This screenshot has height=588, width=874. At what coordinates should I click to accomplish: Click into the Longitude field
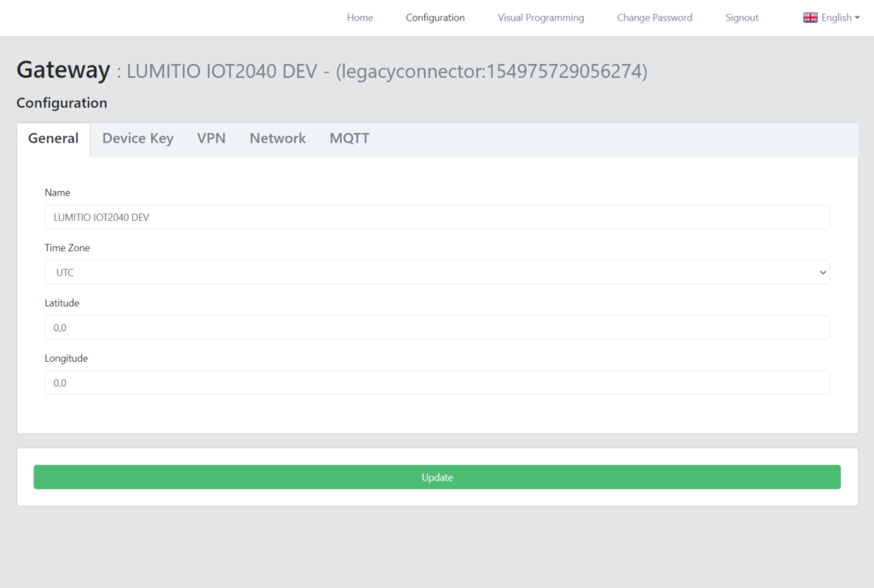(437, 383)
